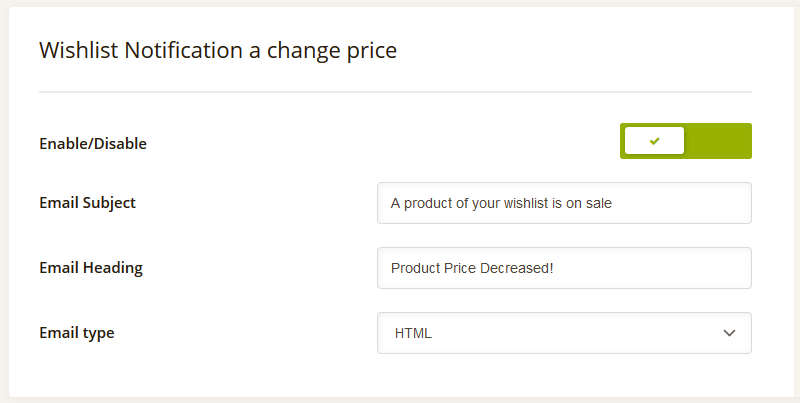The image size is (800, 403).
Task: Click the "Wishlist Notification a change price" heading
Action: [218, 51]
